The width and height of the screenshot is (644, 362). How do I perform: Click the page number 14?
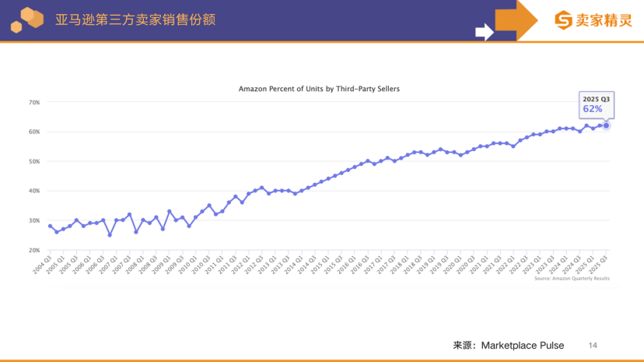pyautogui.click(x=593, y=345)
